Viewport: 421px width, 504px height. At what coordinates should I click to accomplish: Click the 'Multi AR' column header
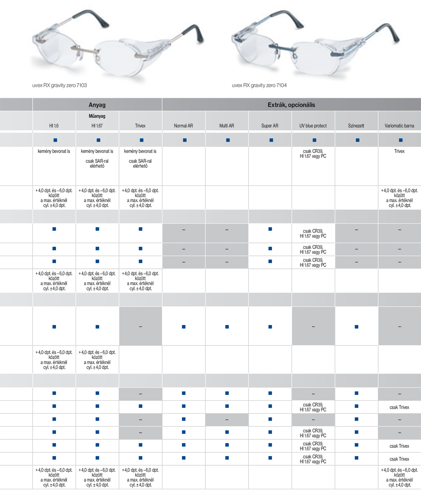227,126
